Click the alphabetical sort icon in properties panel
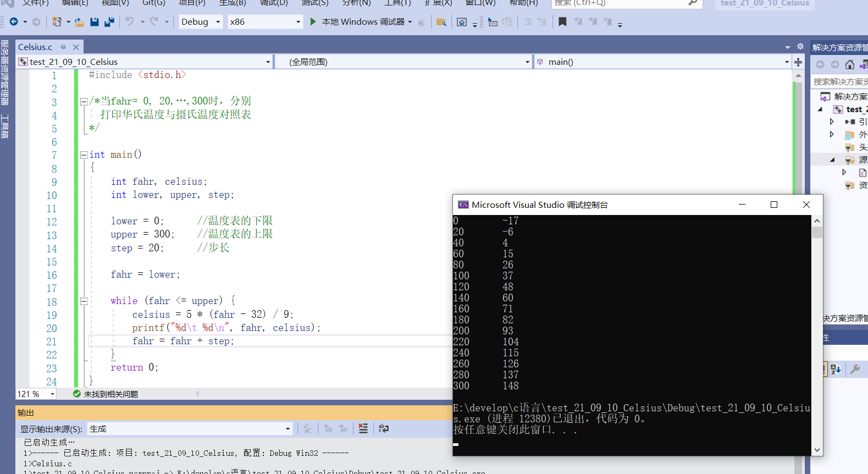Viewport: 868px width, 474px height. [x=836, y=369]
